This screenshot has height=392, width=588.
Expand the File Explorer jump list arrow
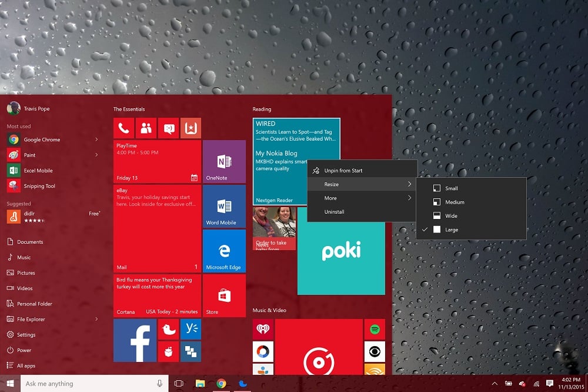coord(96,319)
